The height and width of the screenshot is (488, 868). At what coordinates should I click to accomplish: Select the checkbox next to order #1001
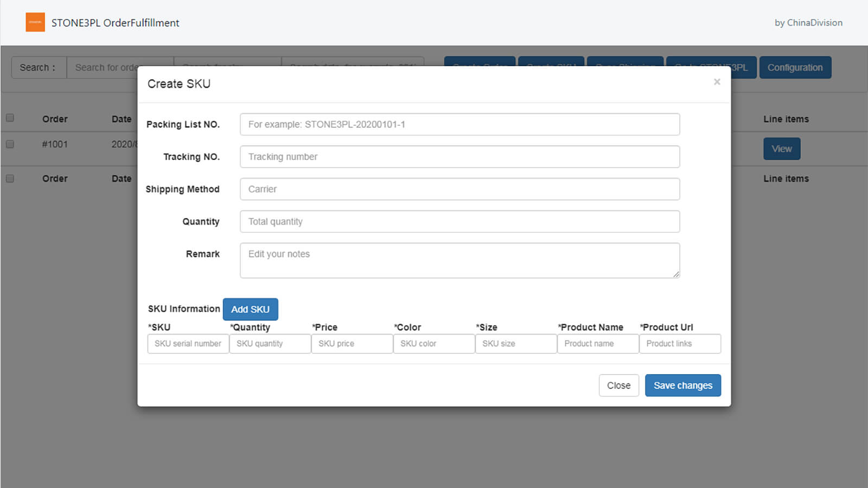9,144
